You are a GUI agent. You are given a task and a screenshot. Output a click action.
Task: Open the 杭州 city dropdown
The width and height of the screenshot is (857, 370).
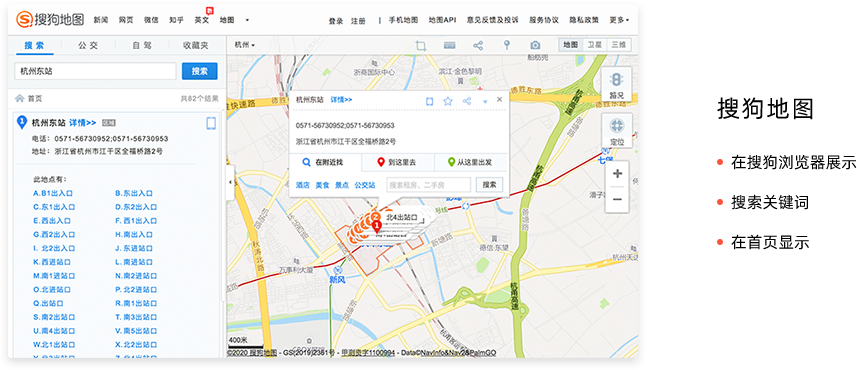click(244, 45)
